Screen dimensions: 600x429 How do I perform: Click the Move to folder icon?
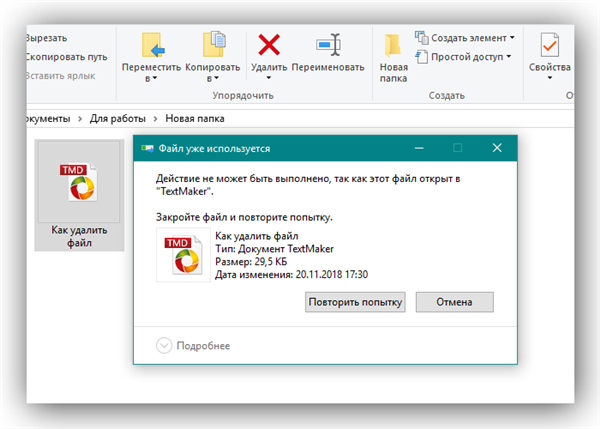click(x=153, y=45)
